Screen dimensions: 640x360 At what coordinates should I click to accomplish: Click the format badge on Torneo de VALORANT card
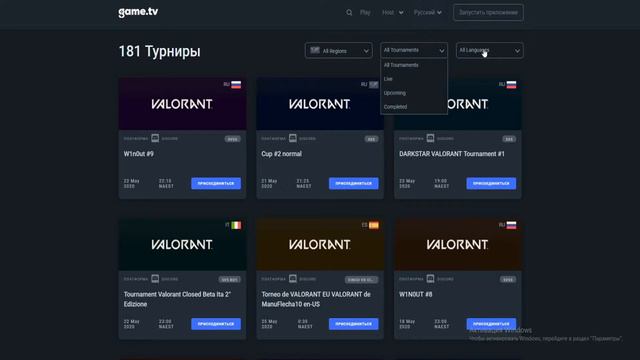[x=361, y=280]
